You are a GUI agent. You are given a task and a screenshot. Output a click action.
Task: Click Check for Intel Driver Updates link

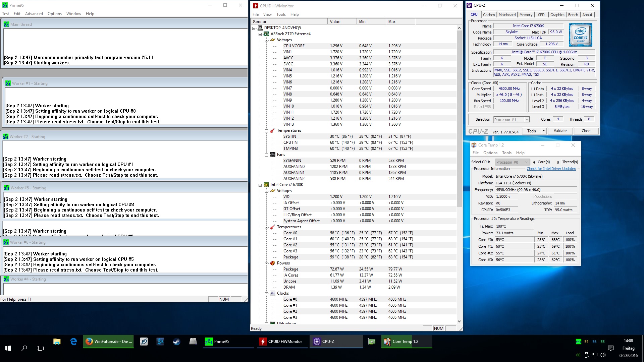click(x=551, y=169)
